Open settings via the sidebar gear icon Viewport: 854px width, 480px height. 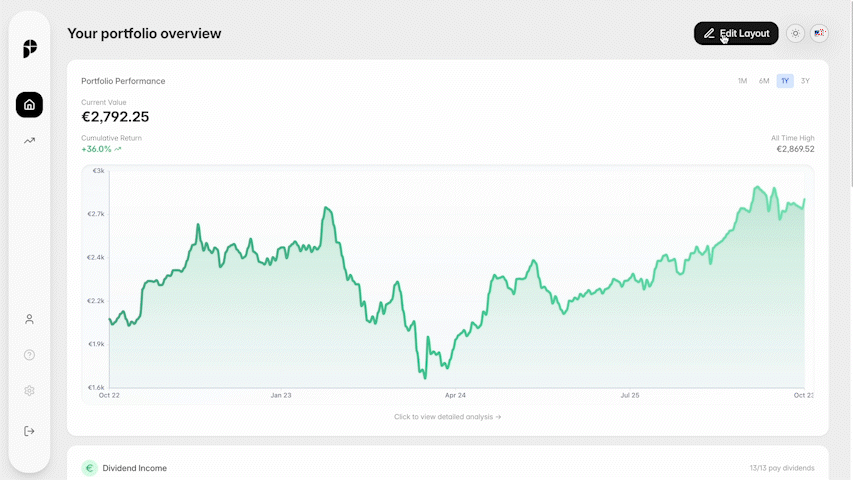(x=29, y=391)
